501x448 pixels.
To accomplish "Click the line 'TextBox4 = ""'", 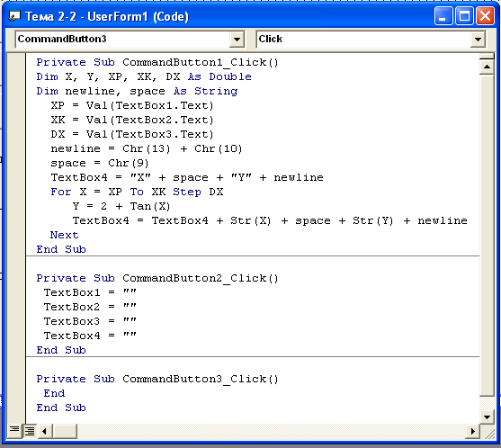I will click(90, 336).
